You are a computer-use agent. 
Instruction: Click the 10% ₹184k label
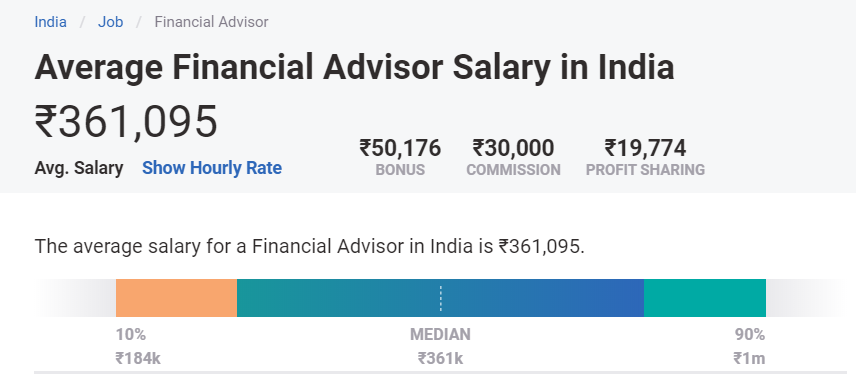point(138,346)
